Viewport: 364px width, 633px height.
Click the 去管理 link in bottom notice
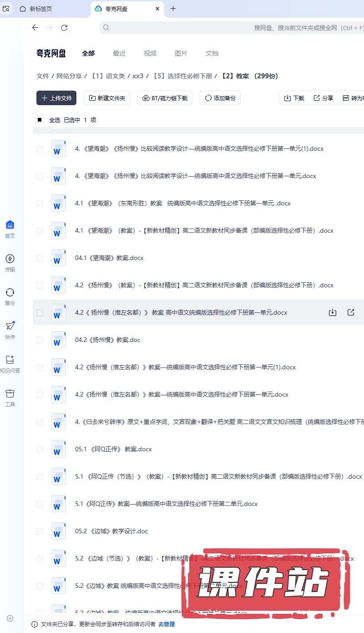coord(167,624)
